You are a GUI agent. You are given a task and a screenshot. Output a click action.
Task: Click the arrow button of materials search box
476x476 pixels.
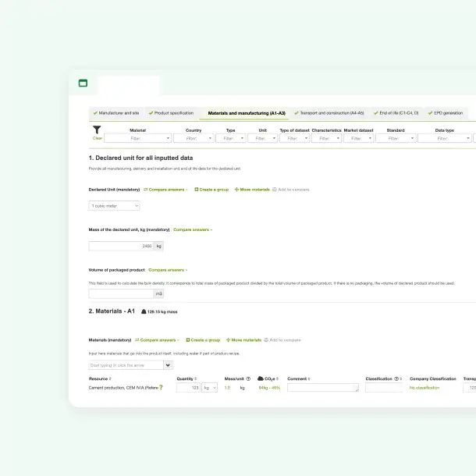coord(168,365)
